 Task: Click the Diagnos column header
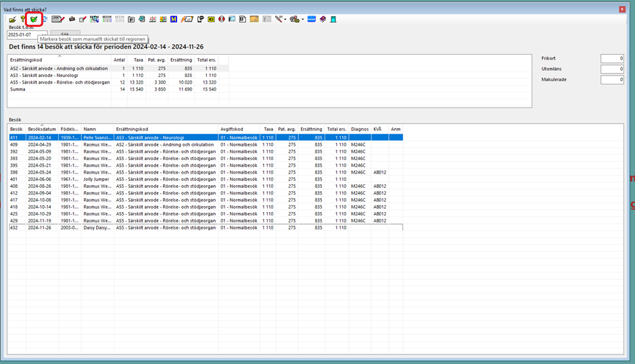point(360,129)
